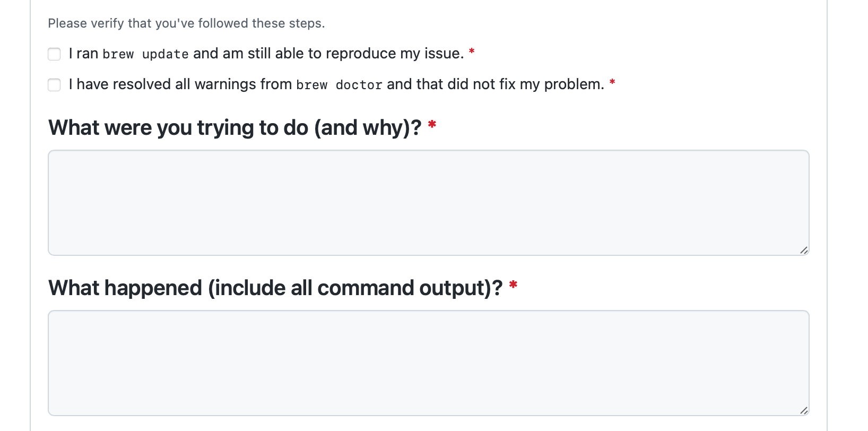Click the '(include all command output)?' heading text
Viewport: 868px width, 431px height.
pyautogui.click(x=355, y=288)
